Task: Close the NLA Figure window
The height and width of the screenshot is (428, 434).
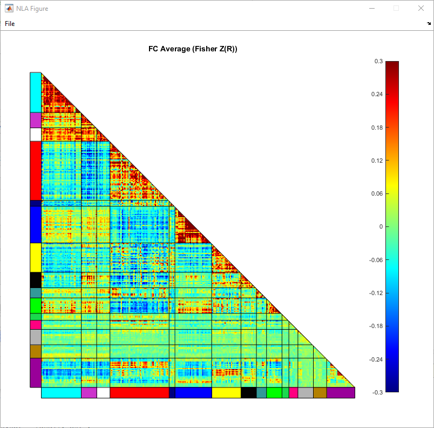Action: tap(421, 8)
